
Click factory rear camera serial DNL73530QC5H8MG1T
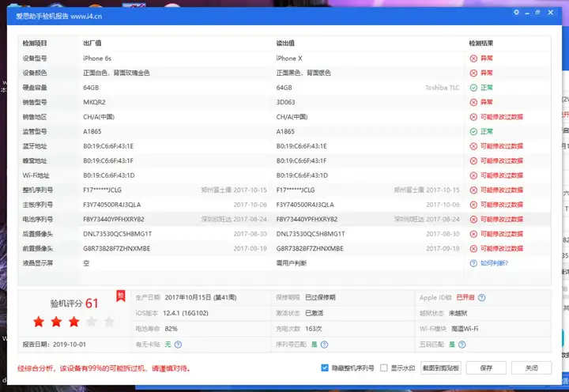coord(117,234)
